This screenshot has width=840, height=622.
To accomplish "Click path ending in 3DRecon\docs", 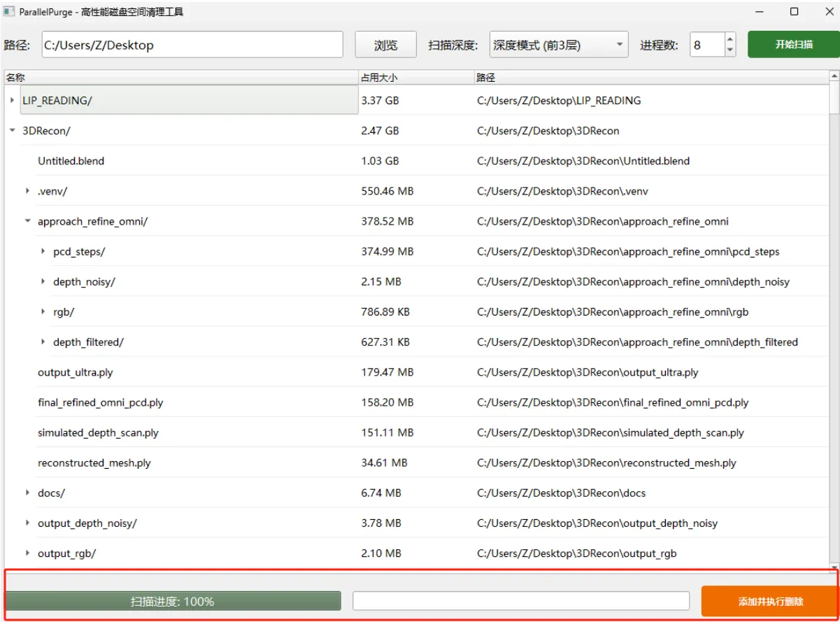I will (561, 493).
